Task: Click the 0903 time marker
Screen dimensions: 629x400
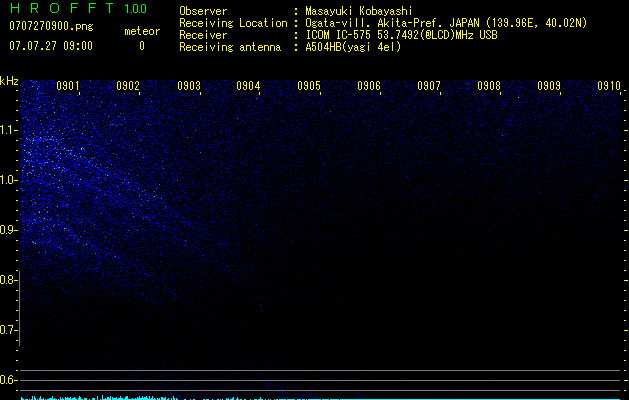Action: point(189,86)
